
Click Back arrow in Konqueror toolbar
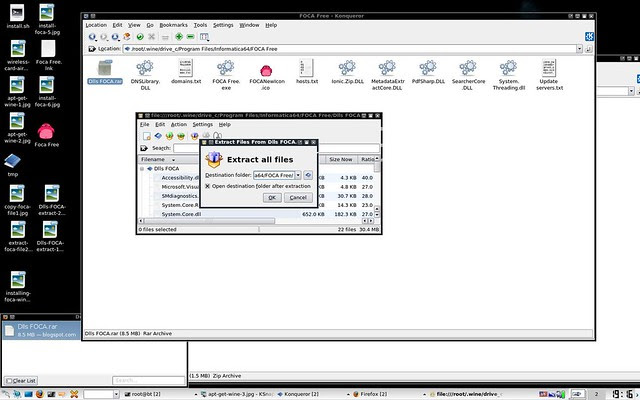tap(92, 37)
